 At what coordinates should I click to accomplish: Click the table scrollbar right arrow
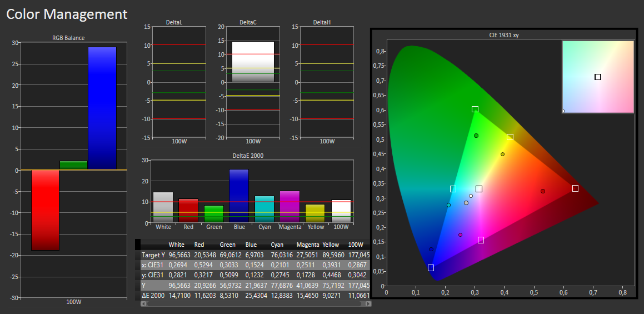tap(368, 304)
